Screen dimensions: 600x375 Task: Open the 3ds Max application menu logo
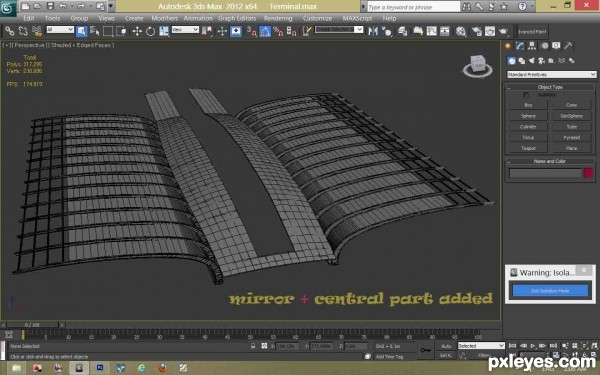[7, 8]
